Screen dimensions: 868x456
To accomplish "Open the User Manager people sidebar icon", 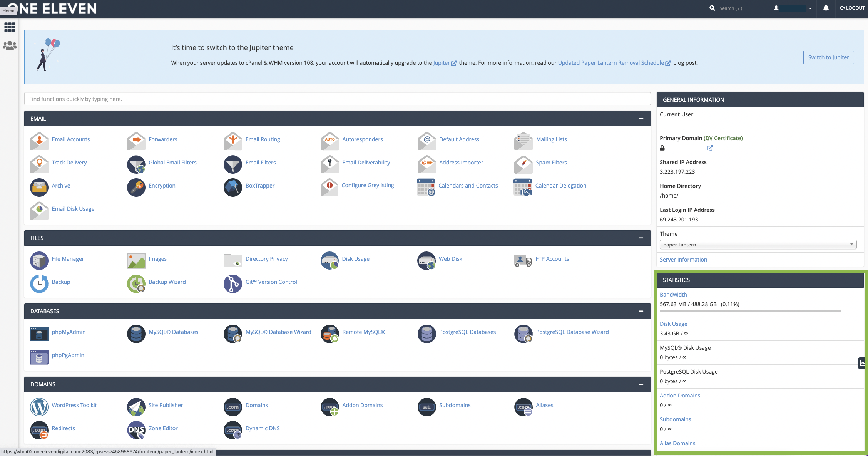I will (x=10, y=46).
